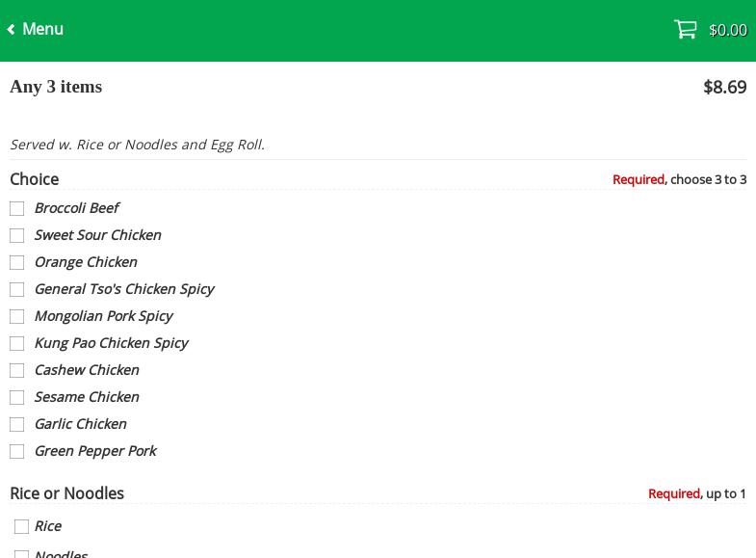Choose General Tso's Chicken Spicy
The height and width of the screenshot is (558, 756).
click(17, 289)
